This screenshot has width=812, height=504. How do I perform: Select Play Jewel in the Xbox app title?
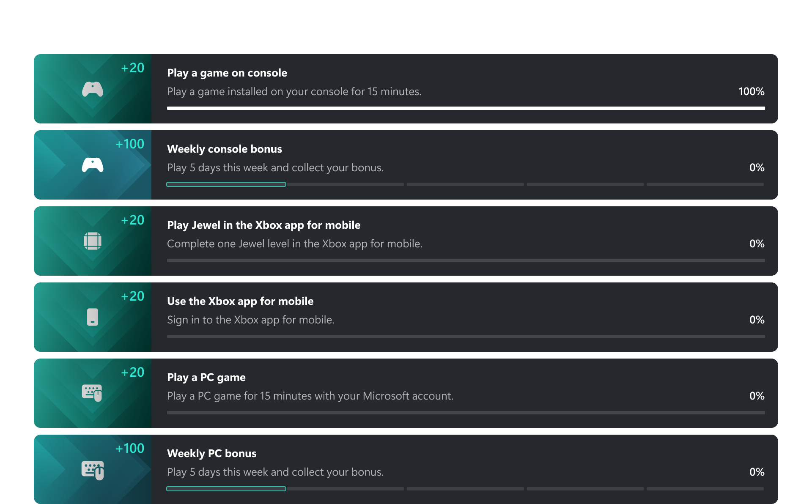(263, 225)
